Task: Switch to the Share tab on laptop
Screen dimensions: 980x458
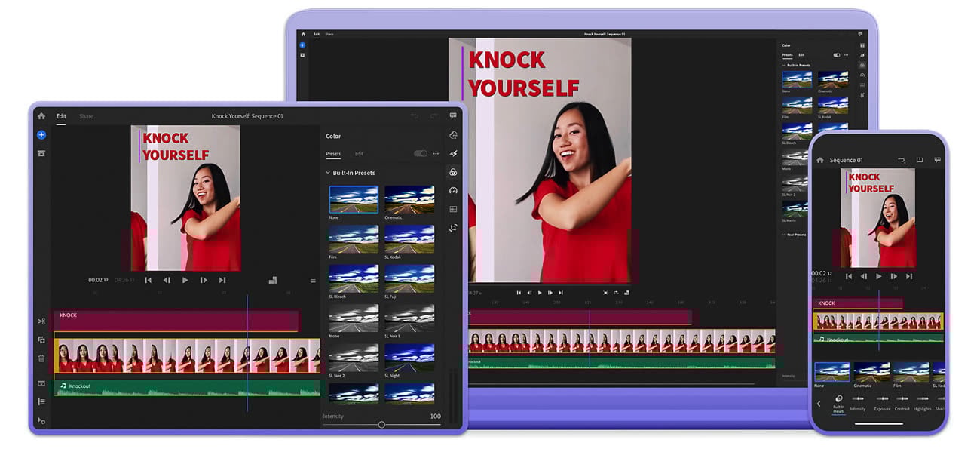Action: [x=329, y=34]
